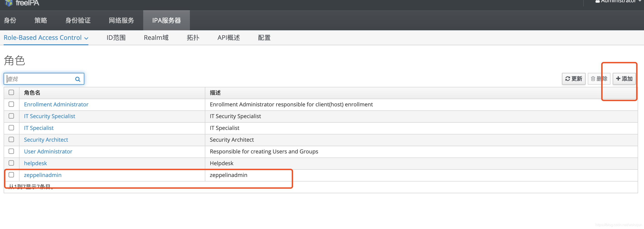Viewport: 644px width, 229px height.
Task: Open the 策略 main tab
Action: tap(41, 20)
